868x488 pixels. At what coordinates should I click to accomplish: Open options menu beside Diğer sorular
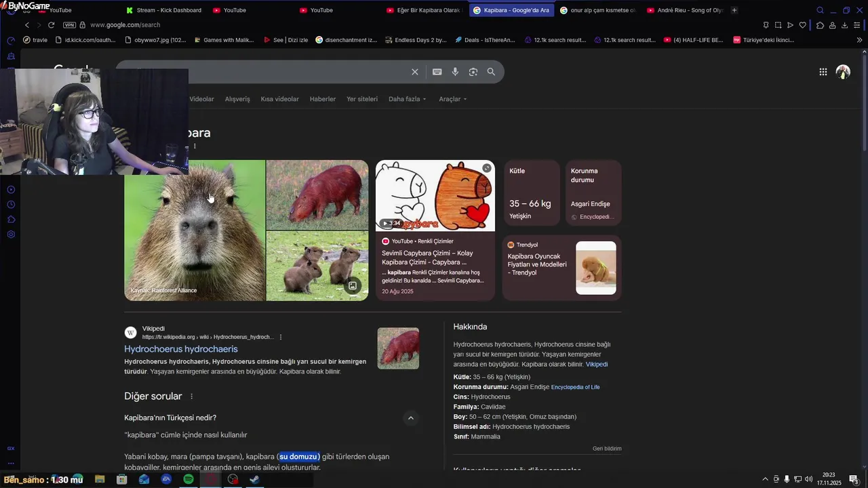pos(191,396)
